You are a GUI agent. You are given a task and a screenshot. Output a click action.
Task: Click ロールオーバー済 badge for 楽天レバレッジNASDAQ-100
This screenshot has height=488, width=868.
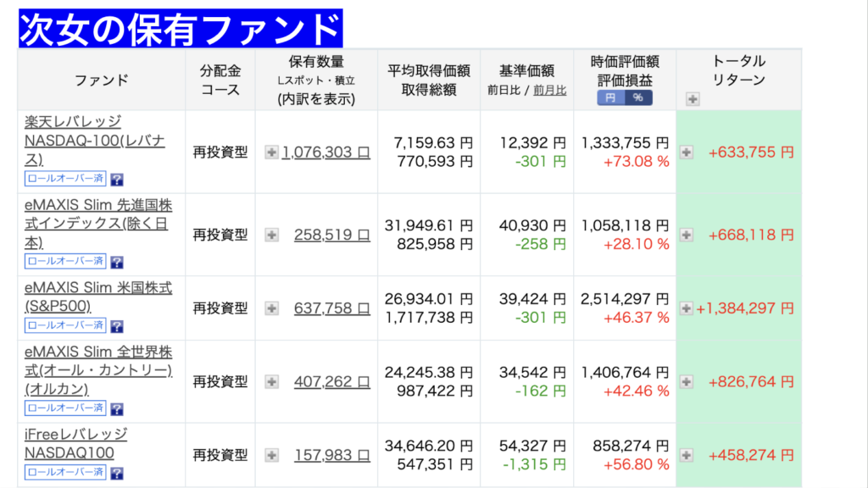(66, 179)
